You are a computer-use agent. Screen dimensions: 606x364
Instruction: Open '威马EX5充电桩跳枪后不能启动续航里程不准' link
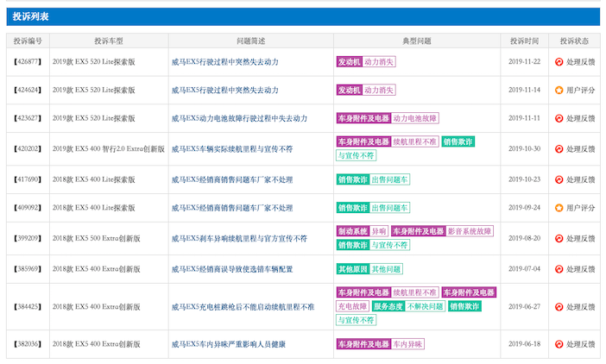[x=243, y=307]
